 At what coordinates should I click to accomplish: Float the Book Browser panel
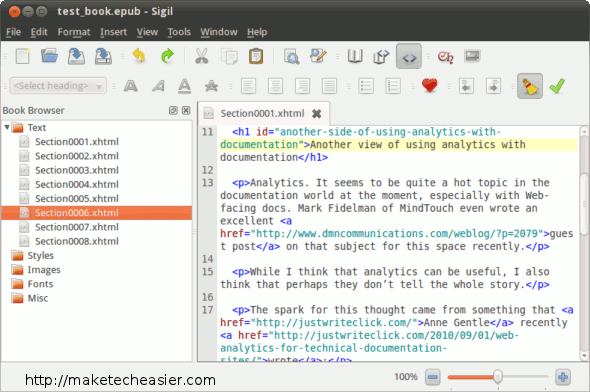click(173, 110)
